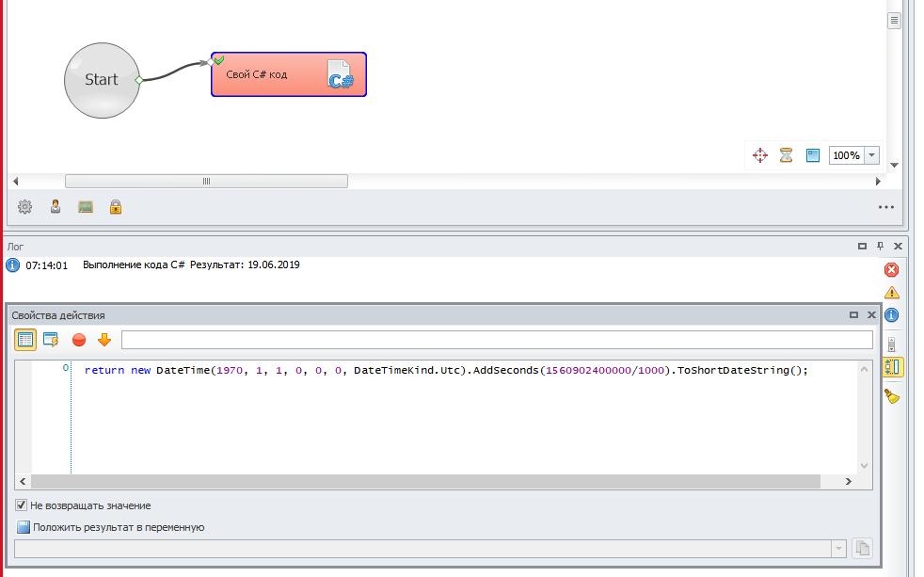Click the picture icon below canvas
Screen dimensions: 924x577
(x=86, y=207)
